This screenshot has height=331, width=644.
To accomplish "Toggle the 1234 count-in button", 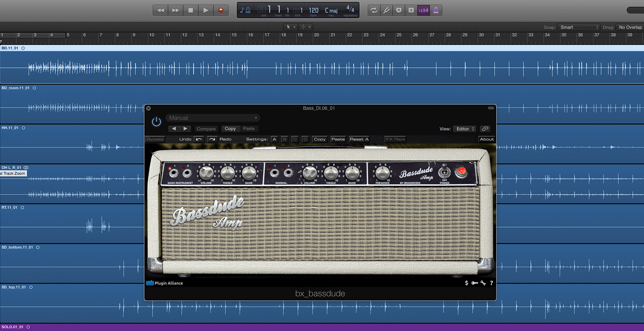I will pos(423,10).
